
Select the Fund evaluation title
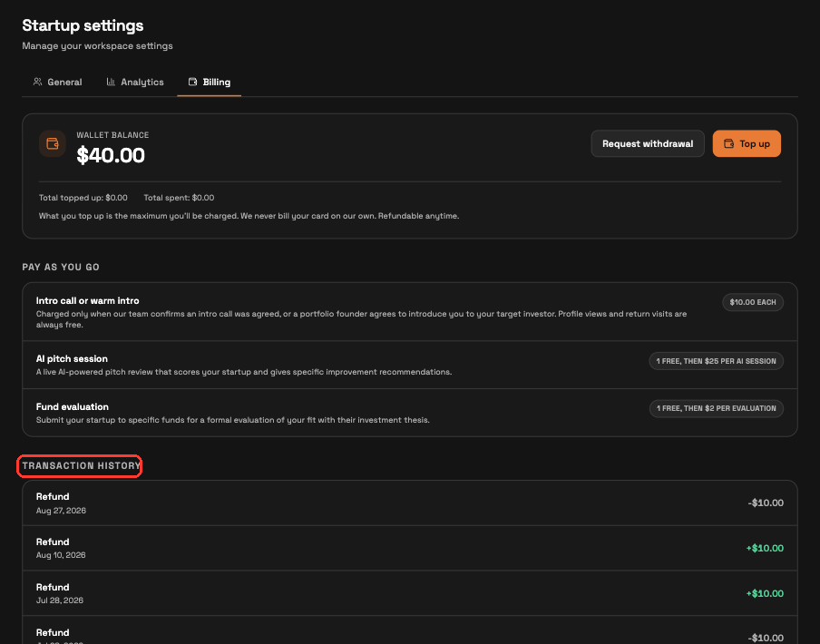[73, 406]
